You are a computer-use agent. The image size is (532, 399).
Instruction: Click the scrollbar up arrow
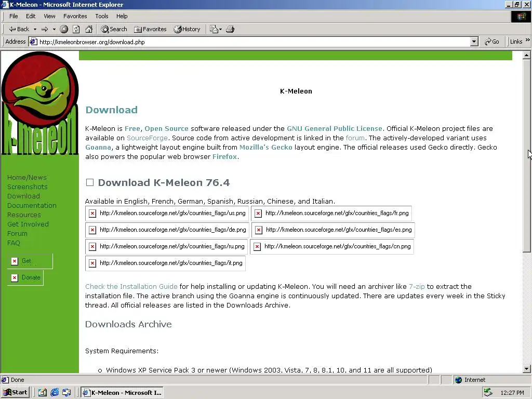click(x=526, y=55)
